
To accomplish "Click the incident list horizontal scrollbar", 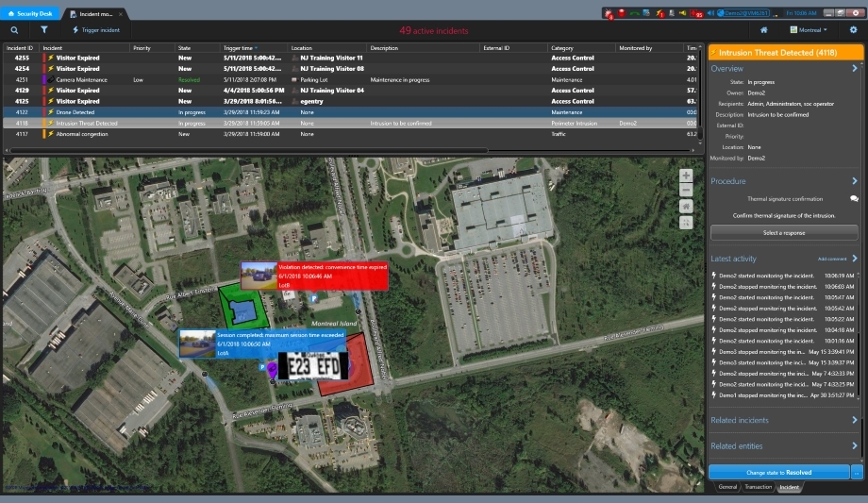I will 249,150.
